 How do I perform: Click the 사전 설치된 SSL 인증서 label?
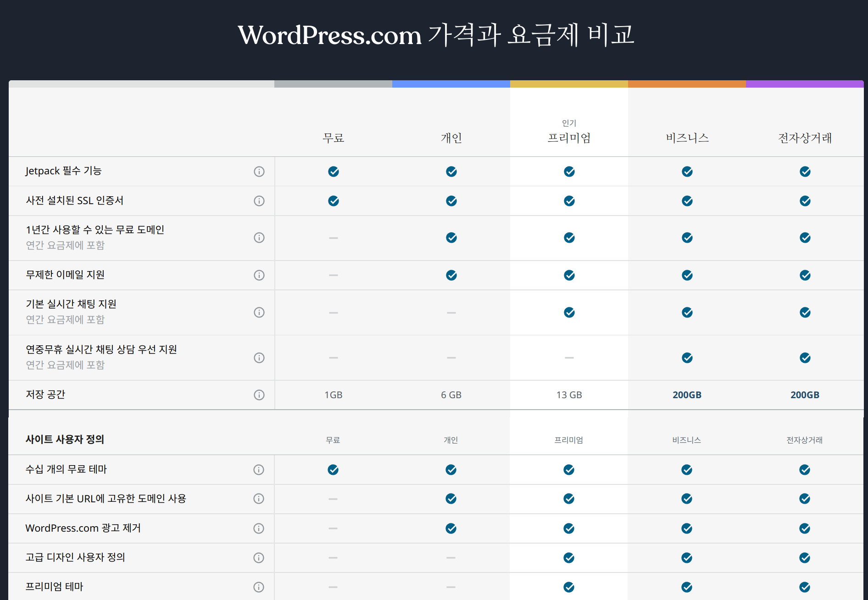coord(74,200)
